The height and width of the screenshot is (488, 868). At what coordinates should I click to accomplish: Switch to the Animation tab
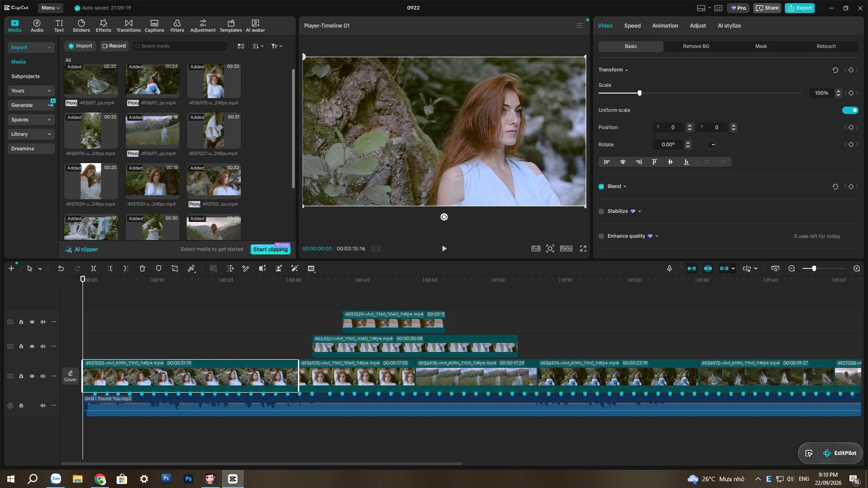(x=665, y=26)
